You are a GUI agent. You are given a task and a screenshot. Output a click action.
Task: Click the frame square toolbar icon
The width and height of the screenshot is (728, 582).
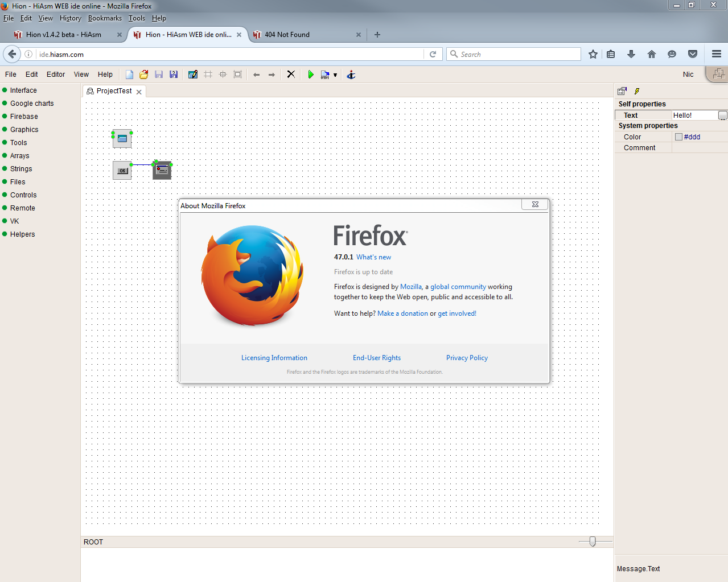coord(238,75)
